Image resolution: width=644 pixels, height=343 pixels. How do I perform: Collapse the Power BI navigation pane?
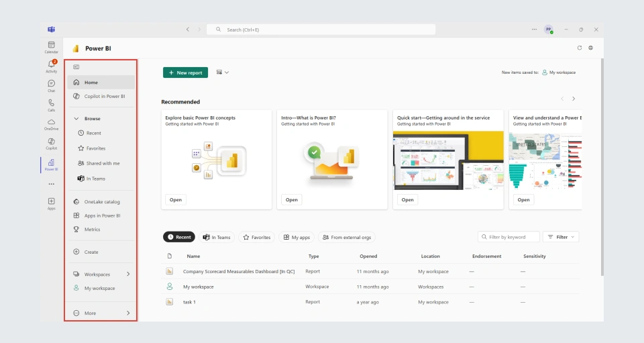click(76, 67)
